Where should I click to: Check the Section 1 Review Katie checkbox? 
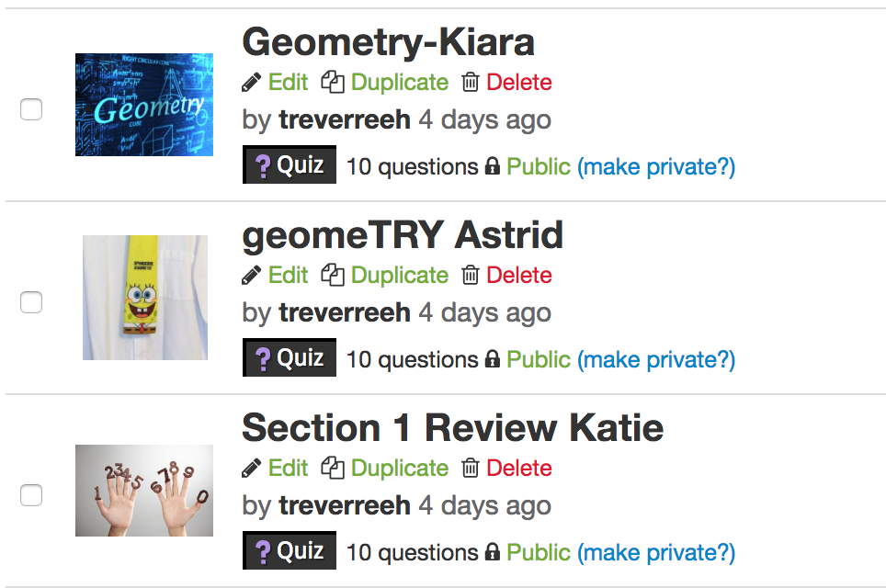coord(31,495)
